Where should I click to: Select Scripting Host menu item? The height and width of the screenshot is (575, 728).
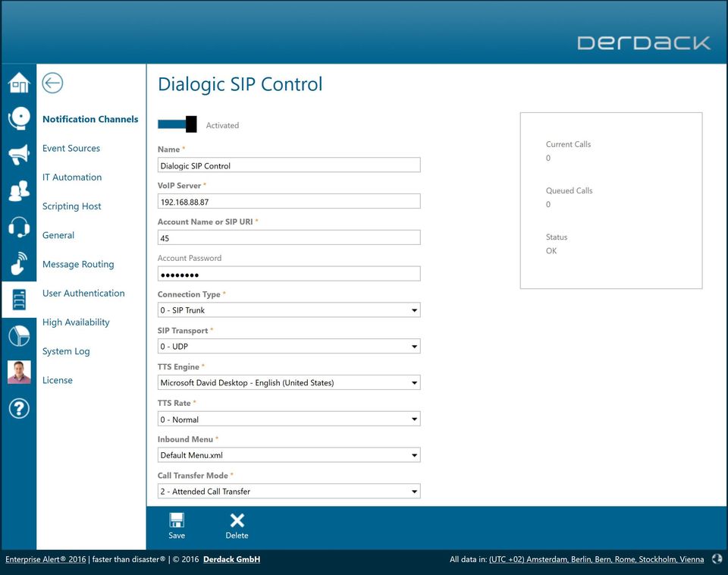[71, 206]
